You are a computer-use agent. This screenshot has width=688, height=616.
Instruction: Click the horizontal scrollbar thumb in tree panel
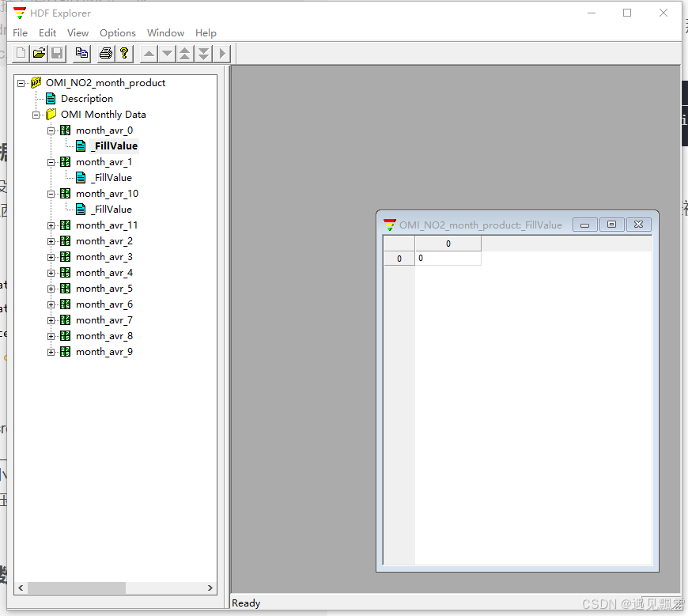point(77,588)
